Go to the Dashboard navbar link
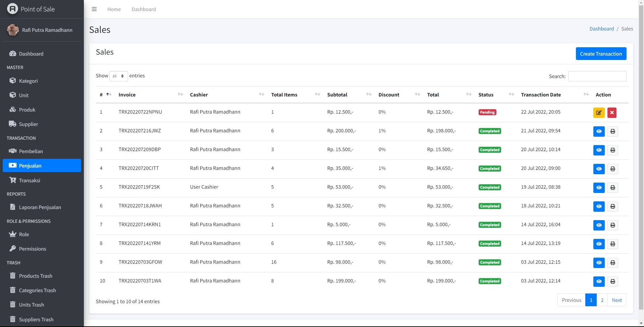This screenshot has width=644, height=327. point(144,9)
